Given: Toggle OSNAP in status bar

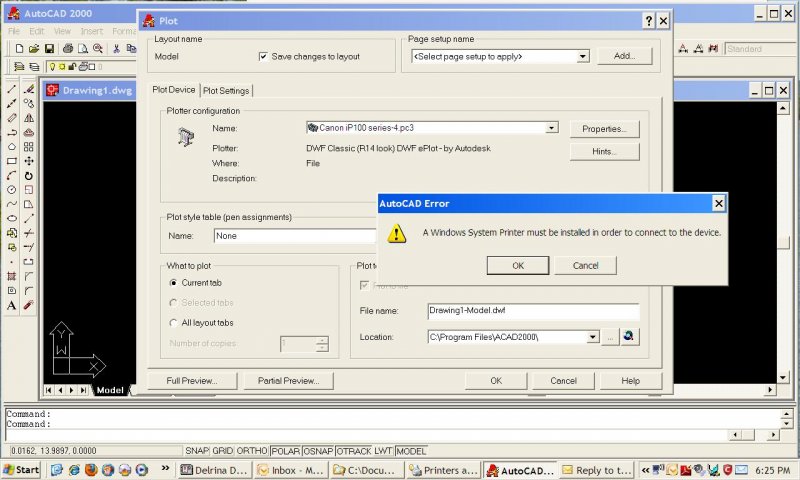Looking at the screenshot, I should [318, 451].
